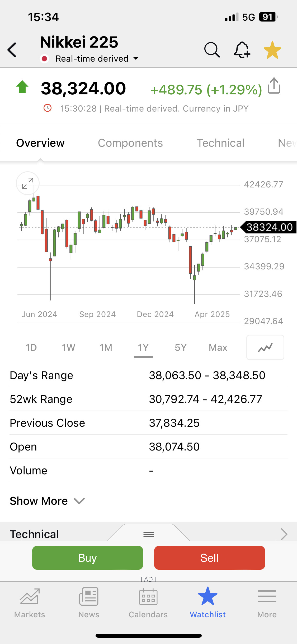This screenshot has width=297, height=644.
Task: Tap the back arrow icon
Action: point(12,50)
